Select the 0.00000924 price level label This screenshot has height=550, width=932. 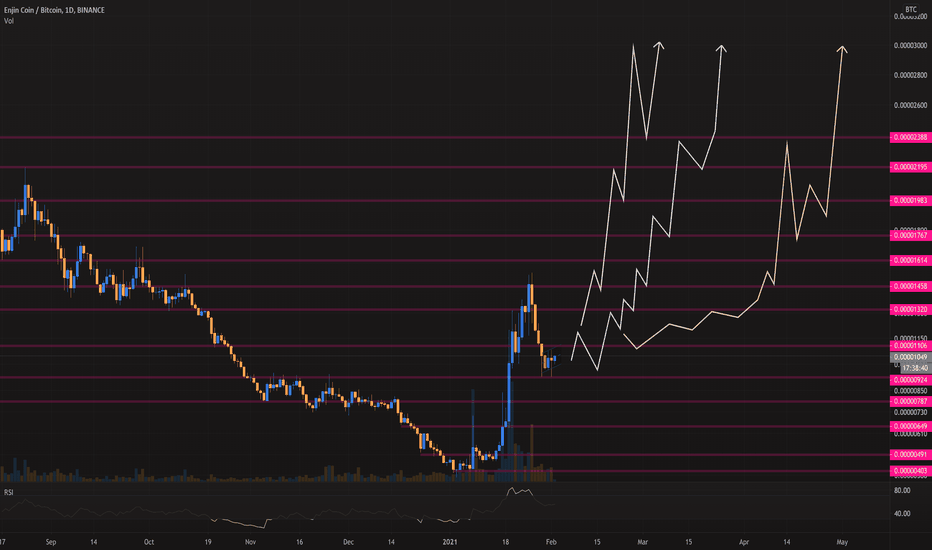point(909,380)
